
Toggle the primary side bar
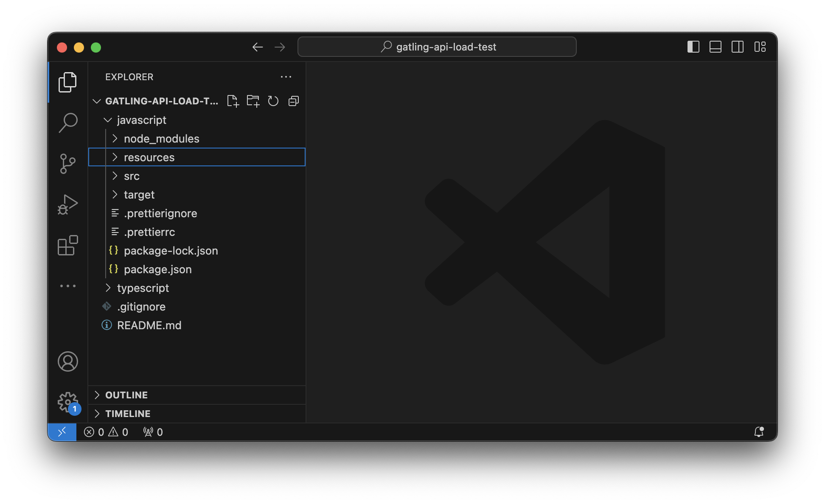point(693,47)
